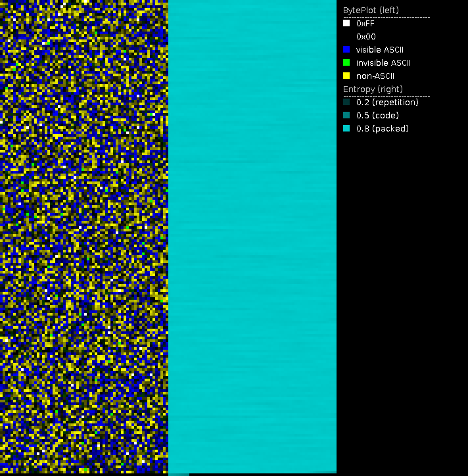
Task: Click the 'visible ASCII' label
Action: [380, 50]
